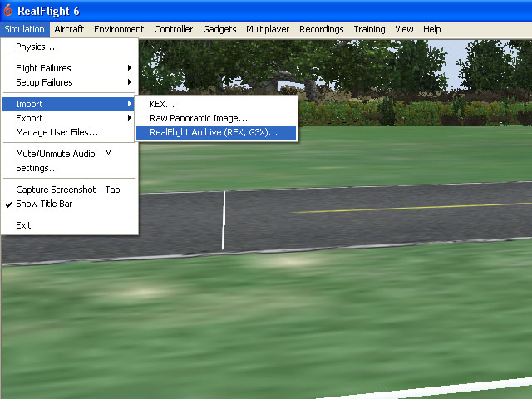The image size is (532, 399).
Task: Select RealFlight Archive (RFX, G3X)... import
Action: [x=216, y=132]
